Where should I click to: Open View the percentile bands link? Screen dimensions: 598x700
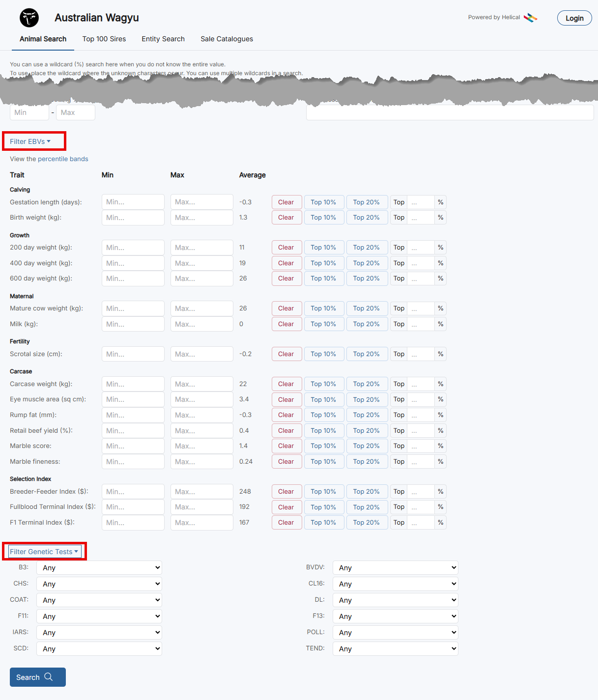tap(49, 159)
